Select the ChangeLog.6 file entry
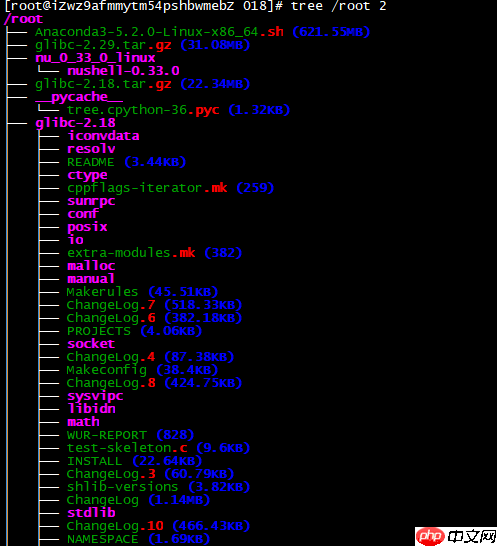This screenshot has width=497, height=546. 111,318
